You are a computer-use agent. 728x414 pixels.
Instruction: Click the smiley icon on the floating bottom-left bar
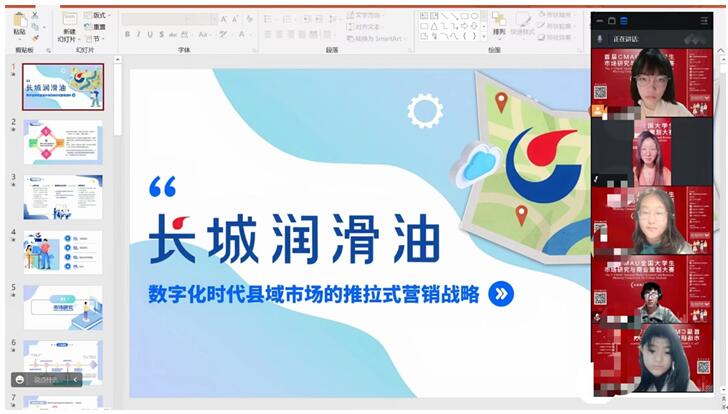click(20, 380)
